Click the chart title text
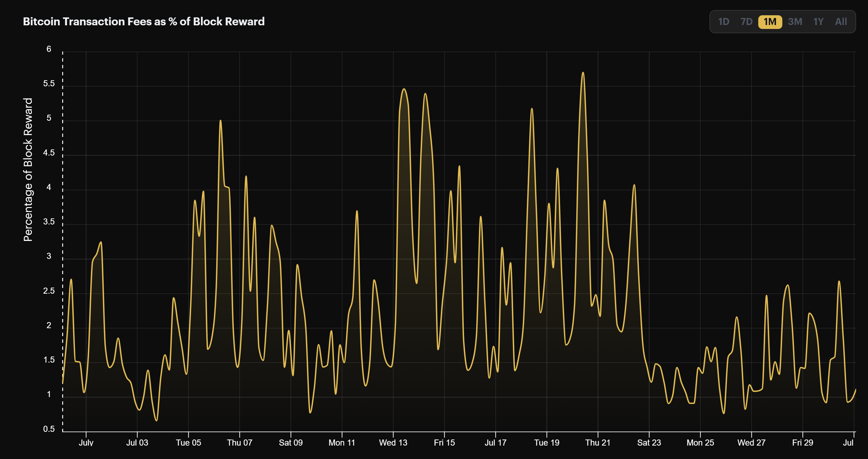 pyautogui.click(x=144, y=21)
